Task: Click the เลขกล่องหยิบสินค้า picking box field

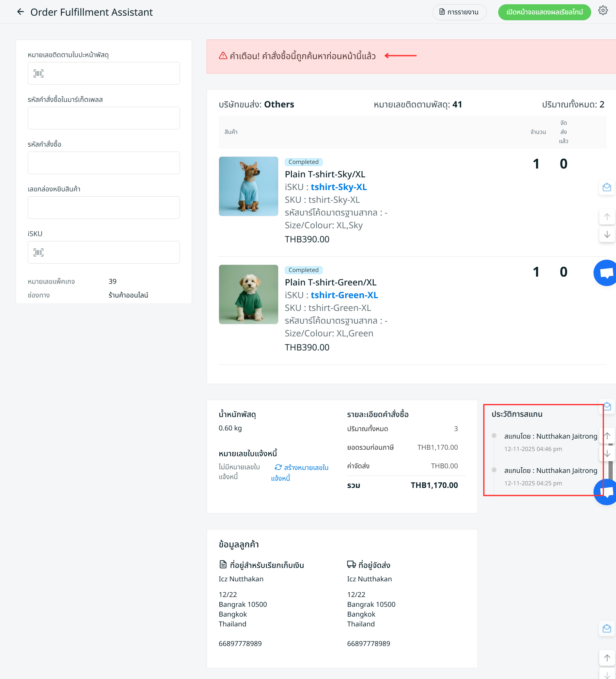Action: click(104, 208)
